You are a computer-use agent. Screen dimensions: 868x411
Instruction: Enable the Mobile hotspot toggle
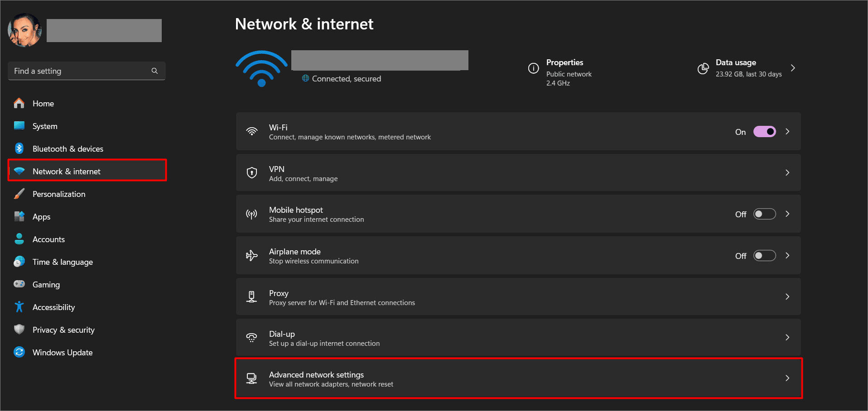tap(764, 214)
